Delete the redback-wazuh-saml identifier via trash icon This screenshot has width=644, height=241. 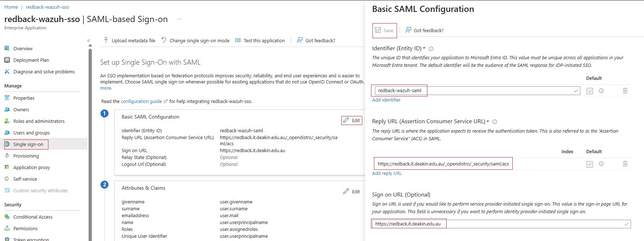point(625,91)
